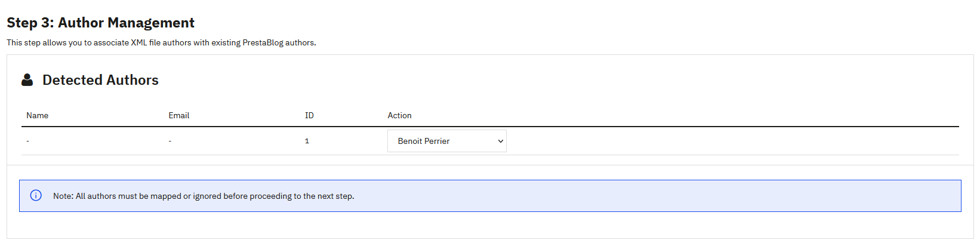Click the user icon beside Detected Authors
Screen dimensions: 980x246
click(27, 80)
